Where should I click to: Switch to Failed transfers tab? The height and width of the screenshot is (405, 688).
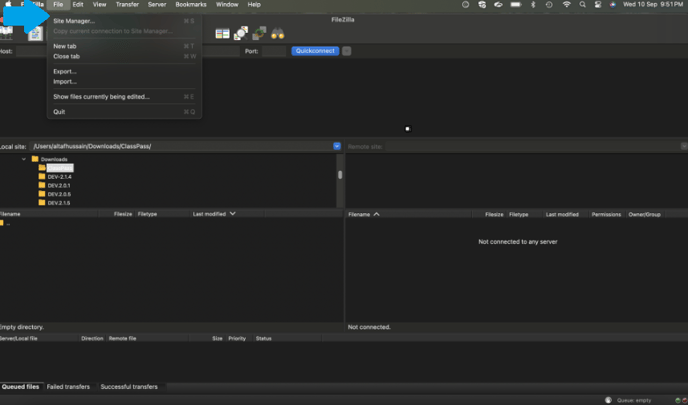68,387
